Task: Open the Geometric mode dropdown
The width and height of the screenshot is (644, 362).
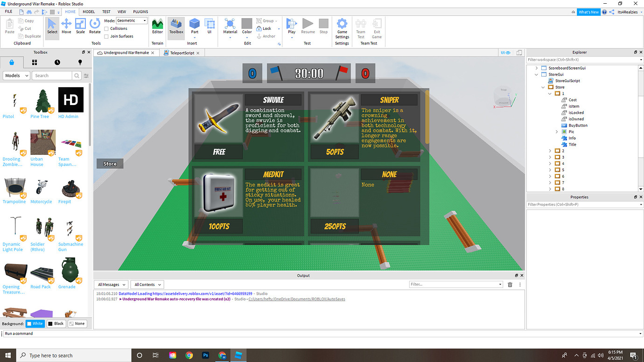Action: pyautogui.click(x=145, y=20)
